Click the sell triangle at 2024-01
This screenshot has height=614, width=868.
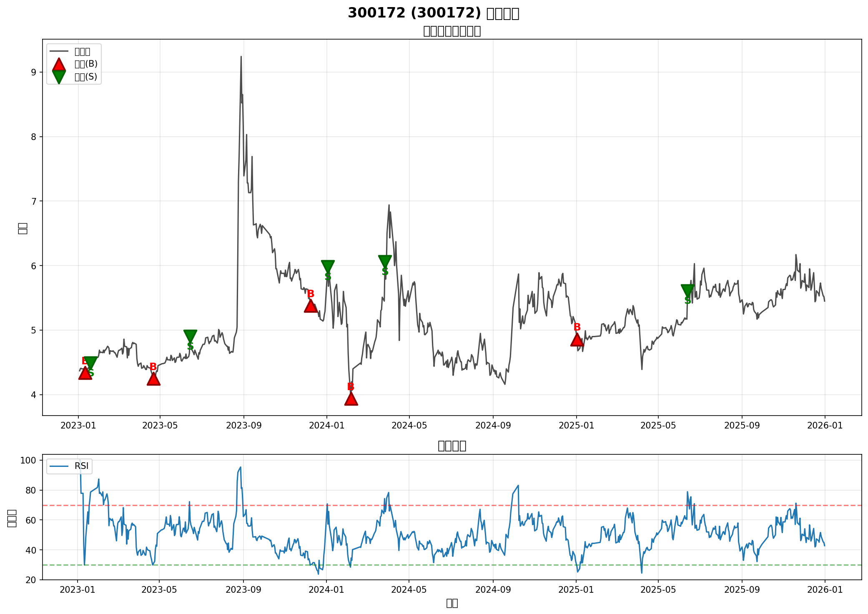[x=328, y=266]
